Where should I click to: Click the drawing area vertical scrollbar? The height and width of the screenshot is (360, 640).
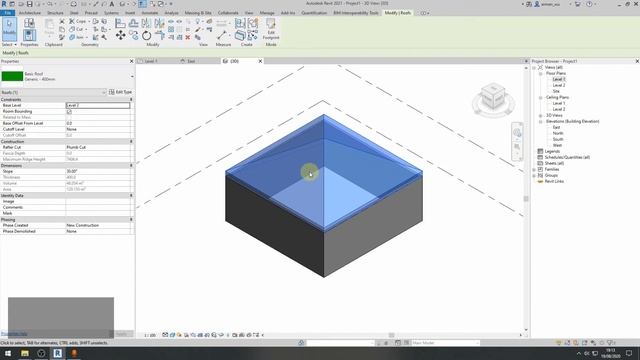[x=526, y=199]
